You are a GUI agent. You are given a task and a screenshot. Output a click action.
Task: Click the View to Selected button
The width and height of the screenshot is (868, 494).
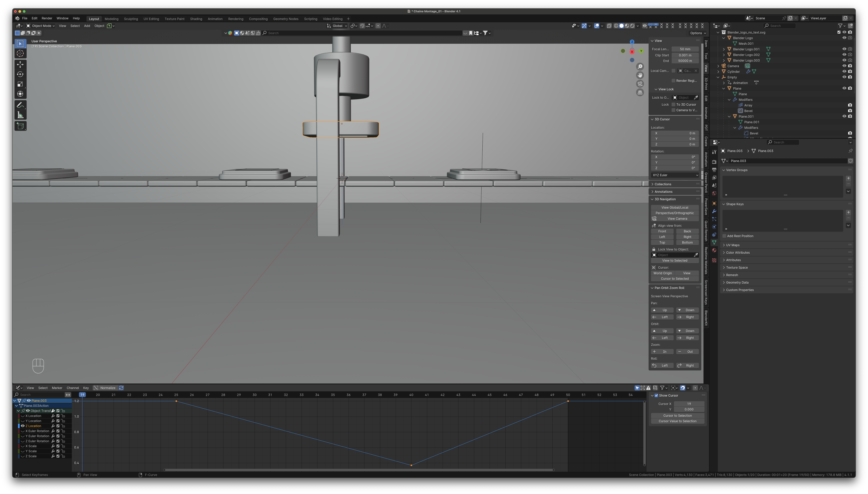pos(675,261)
